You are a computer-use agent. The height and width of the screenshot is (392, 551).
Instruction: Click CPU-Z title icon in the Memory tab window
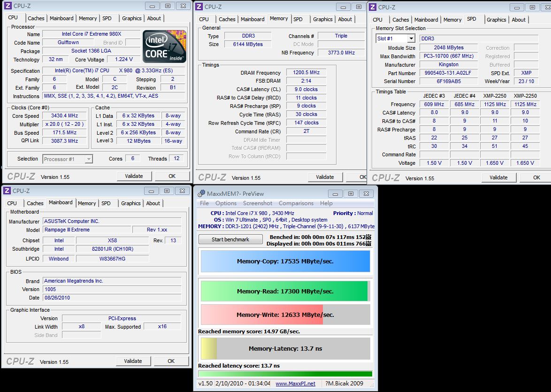pyautogui.click(x=199, y=6)
